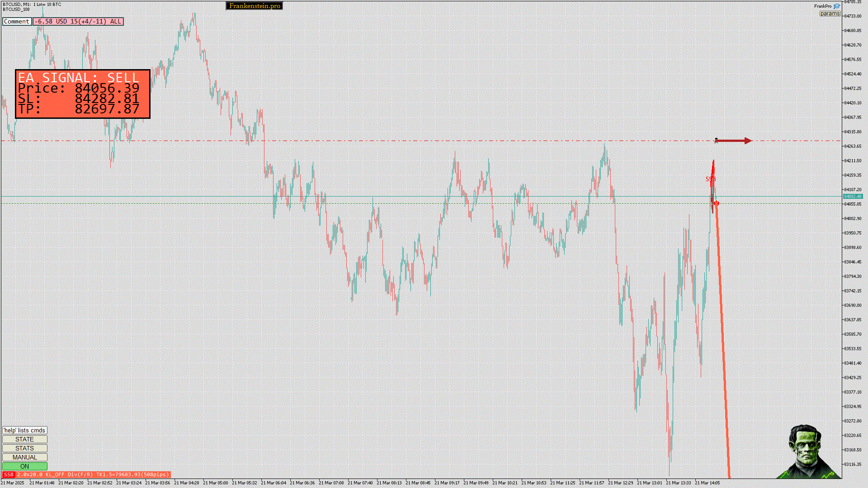This screenshot has width=868, height=488.
Task: Open the Frankenstein.pro link banner
Action: pos(254,6)
